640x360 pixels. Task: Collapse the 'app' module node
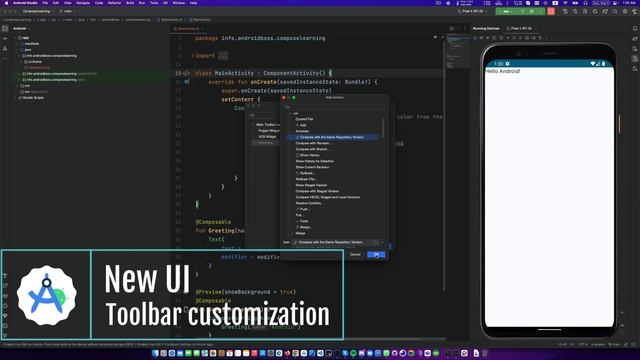tap(16, 38)
